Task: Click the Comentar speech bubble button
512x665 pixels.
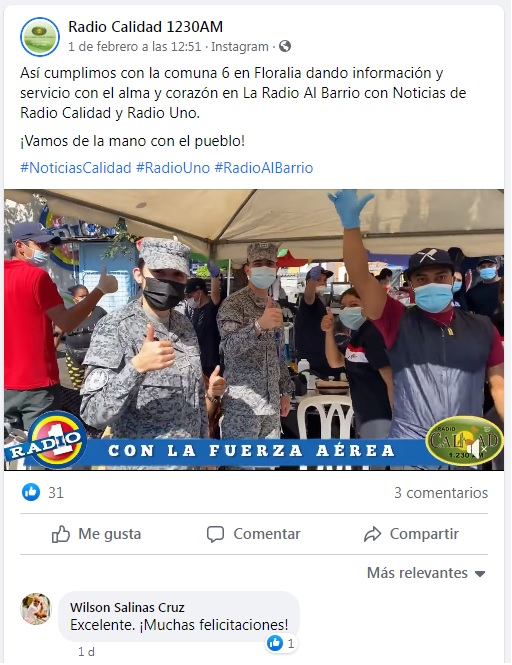Action: pos(253,534)
